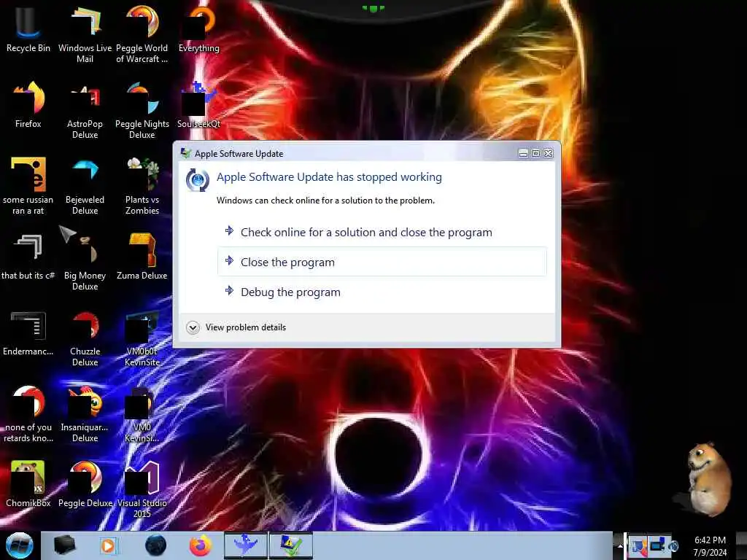Click the black box taskbar icon
747x560 pixels.
click(64, 545)
